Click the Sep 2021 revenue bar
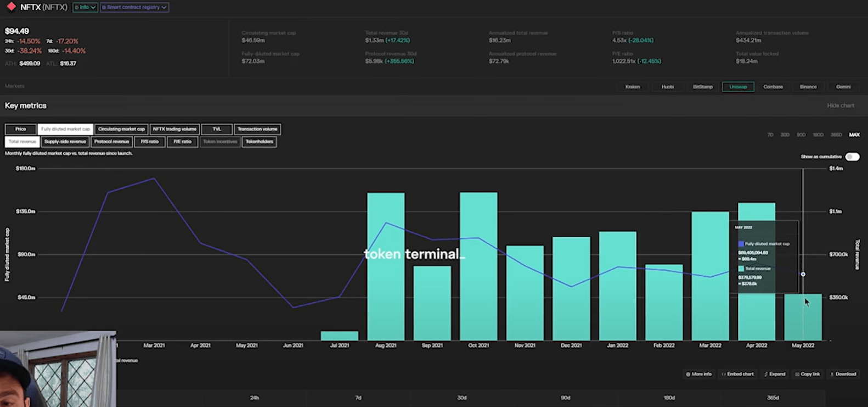Image resolution: width=868 pixels, height=407 pixels. pyautogui.click(x=432, y=303)
